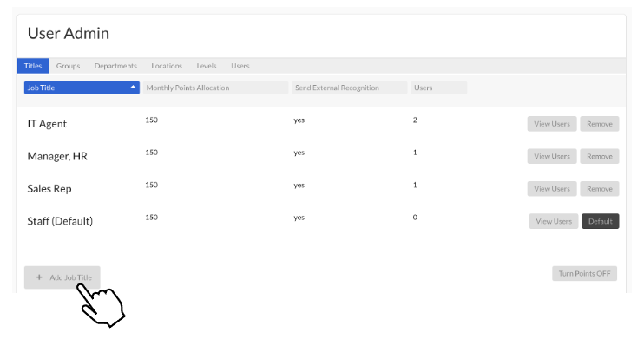Remove the Sales Rep job title
This screenshot has width=644, height=345.
tap(600, 189)
